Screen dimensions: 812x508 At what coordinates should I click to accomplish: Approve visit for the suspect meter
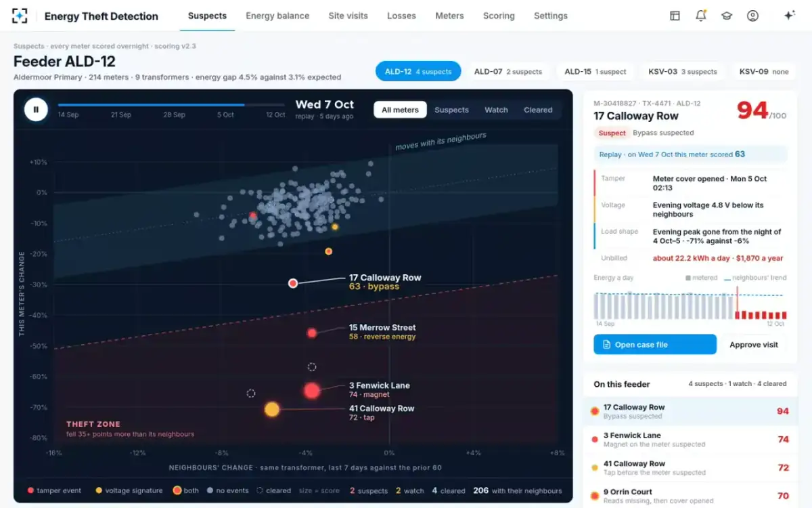pos(754,344)
